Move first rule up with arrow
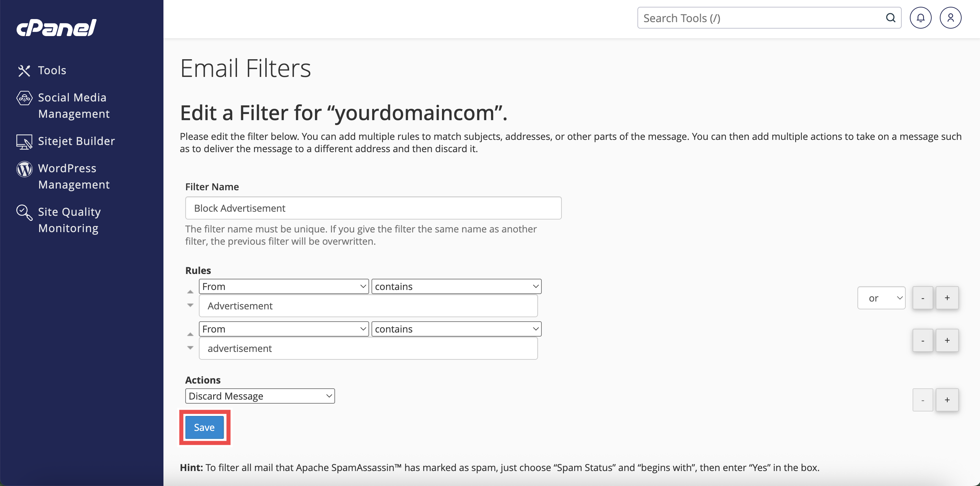The width and height of the screenshot is (980, 486). pos(190,292)
